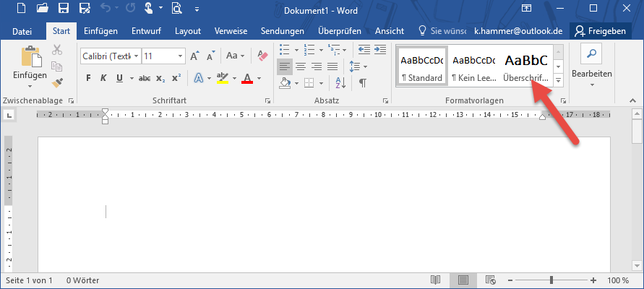Click the zoom slider in the status bar
Viewport: 644px width, 289px height.
(x=551, y=280)
